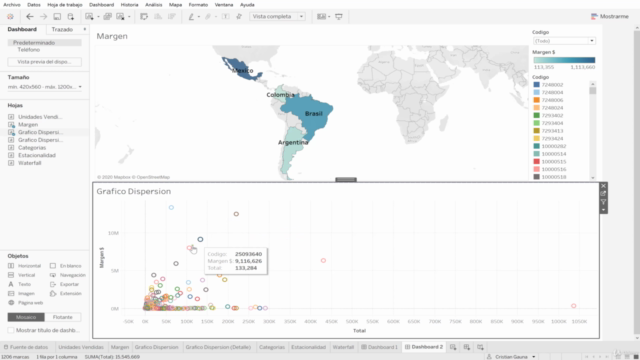Expand the Show/hide cards dropdown arrow
The image size is (640, 360).
click(x=329, y=17)
